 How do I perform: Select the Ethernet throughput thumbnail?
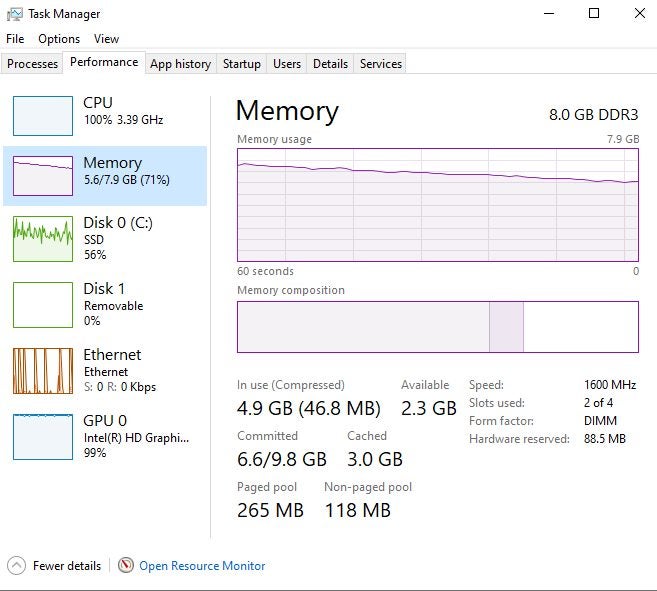[x=43, y=371]
